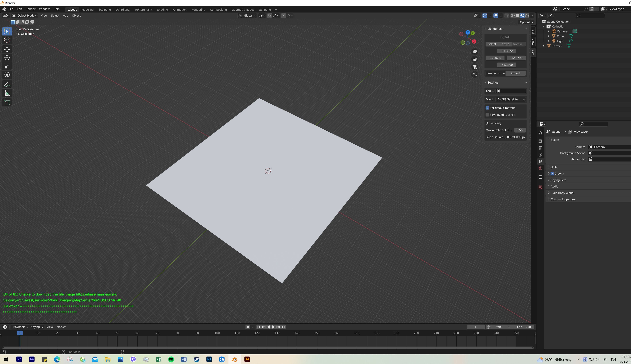Select the Rotate tool
Image resolution: width=631 pixels, height=364 pixels.
7,58
